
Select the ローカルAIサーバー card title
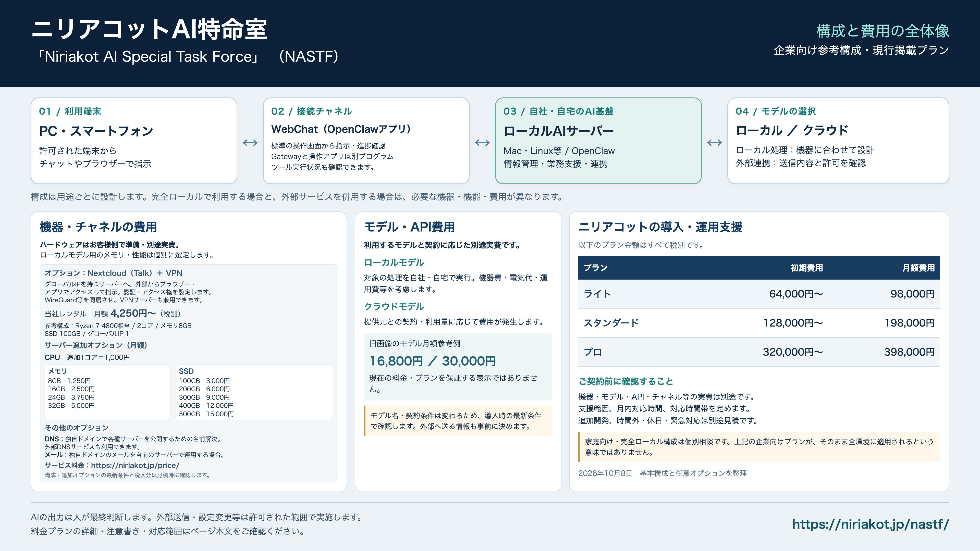tap(558, 131)
